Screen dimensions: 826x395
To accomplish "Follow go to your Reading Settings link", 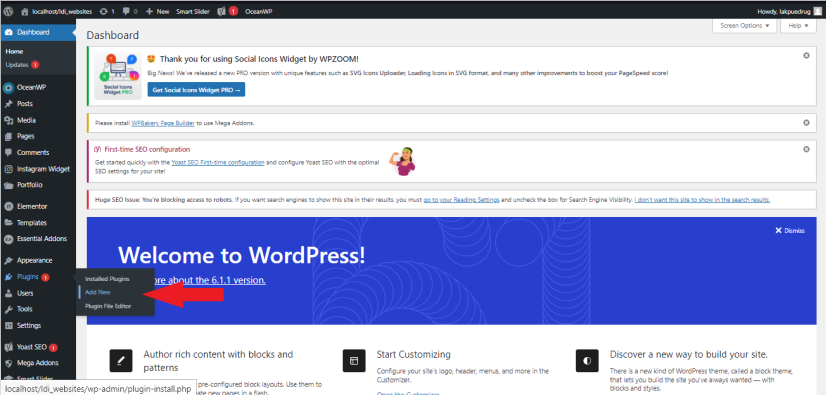I will 461,200.
